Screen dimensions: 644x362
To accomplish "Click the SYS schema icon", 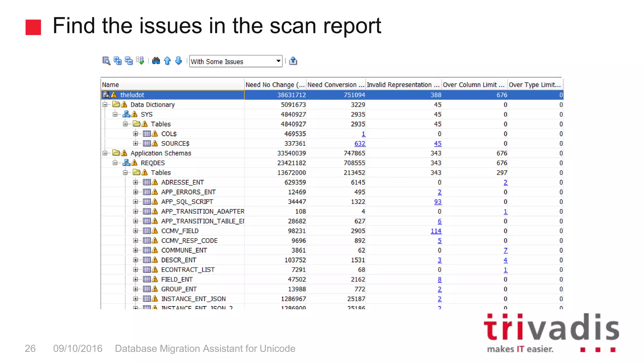I will [x=126, y=114].
